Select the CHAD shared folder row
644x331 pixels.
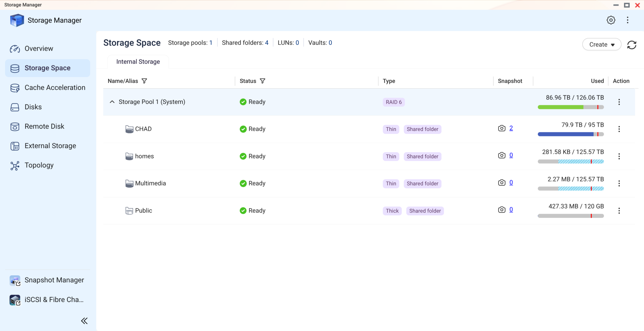click(x=369, y=129)
